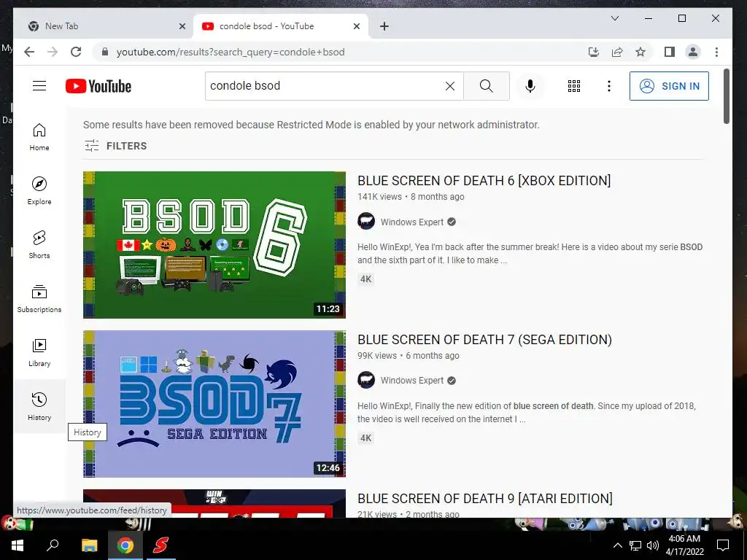The height and width of the screenshot is (560, 747).
Task: Open the Windows Start menu
Action: pyautogui.click(x=18, y=545)
